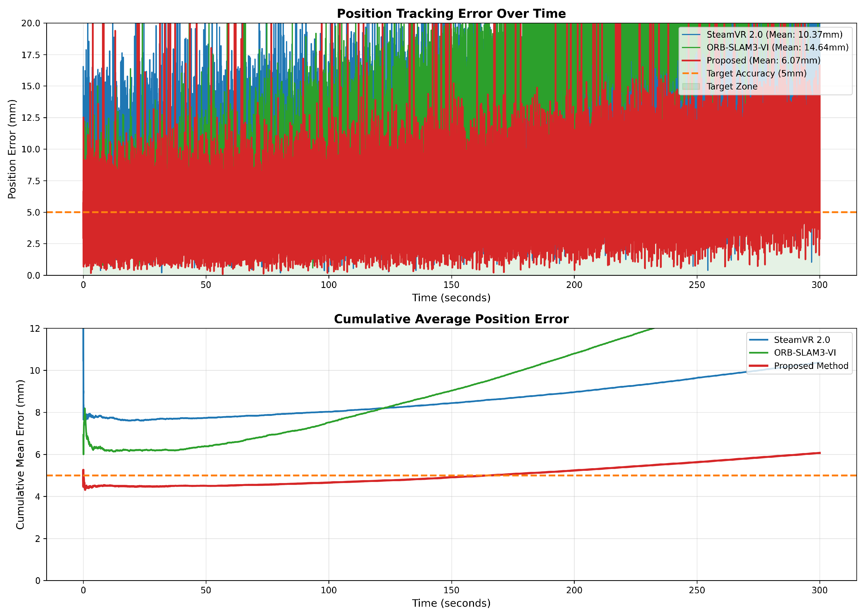Screen dimensions: 866x616
Task: Click the 10 tick on bottom y-axis
Action: point(35,371)
